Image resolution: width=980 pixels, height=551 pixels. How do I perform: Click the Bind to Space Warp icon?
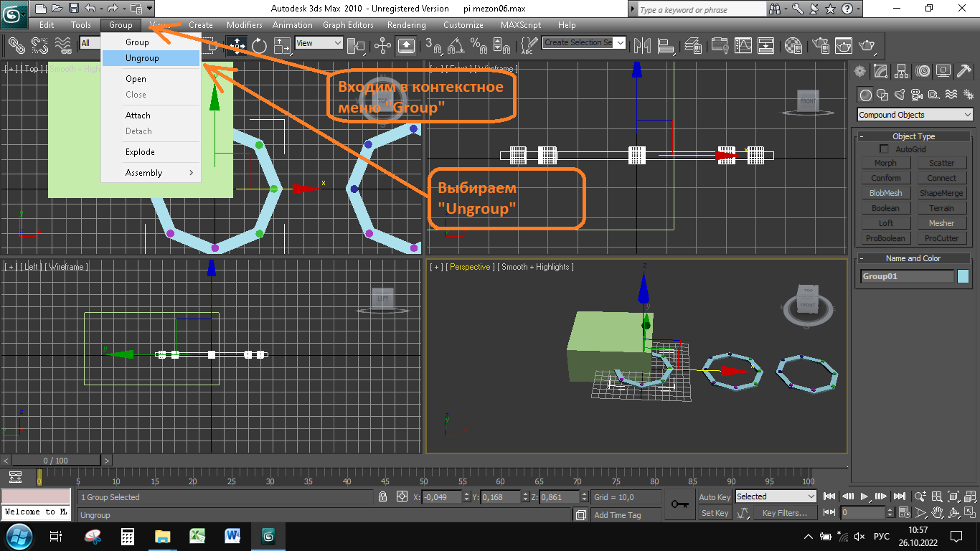63,46
